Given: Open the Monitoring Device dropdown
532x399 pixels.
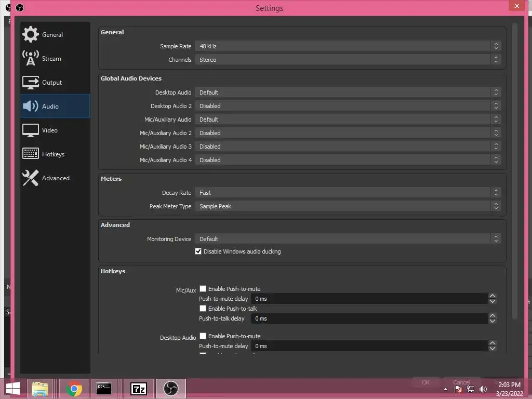Looking at the screenshot, I should (348, 239).
